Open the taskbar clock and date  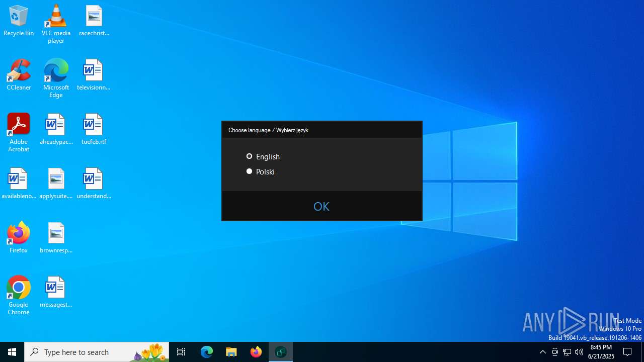601,352
